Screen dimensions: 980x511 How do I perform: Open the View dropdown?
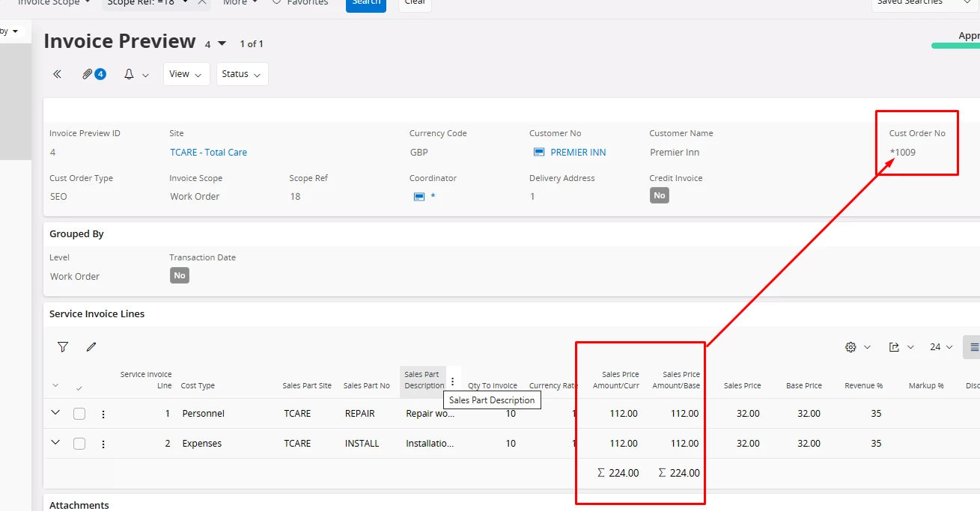point(186,74)
